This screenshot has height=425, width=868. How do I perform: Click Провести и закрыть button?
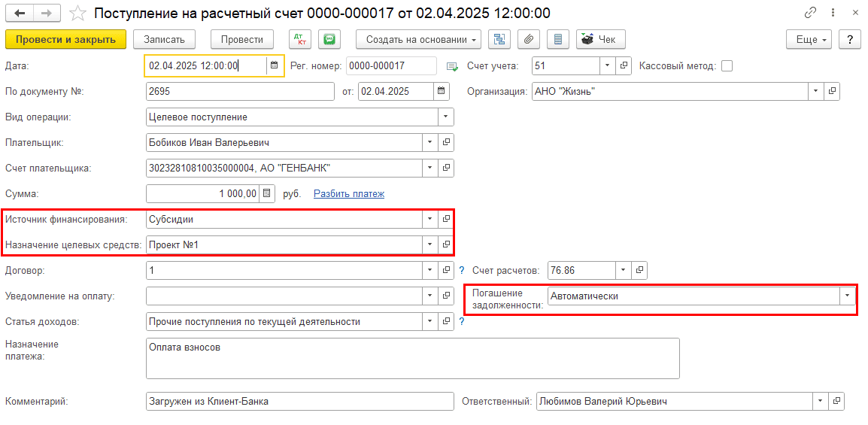65,40
